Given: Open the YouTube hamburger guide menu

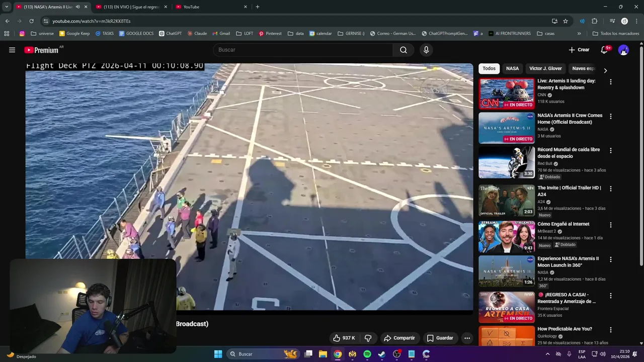Looking at the screenshot, I should point(12,50).
